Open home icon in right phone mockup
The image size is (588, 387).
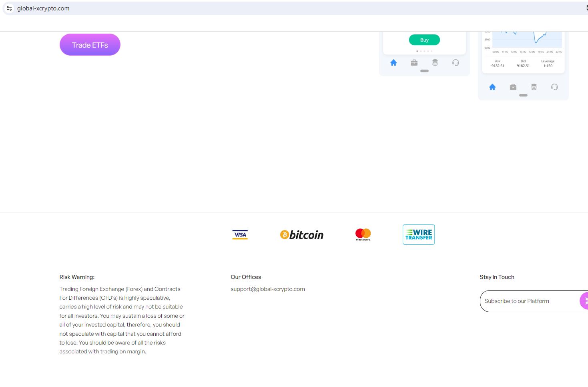(492, 87)
